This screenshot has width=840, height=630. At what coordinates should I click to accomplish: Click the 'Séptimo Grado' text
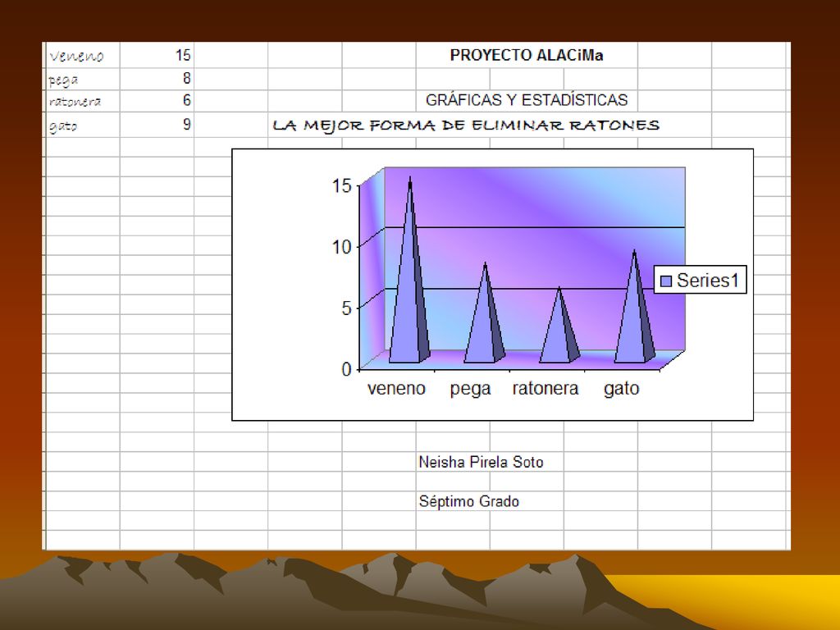point(468,501)
